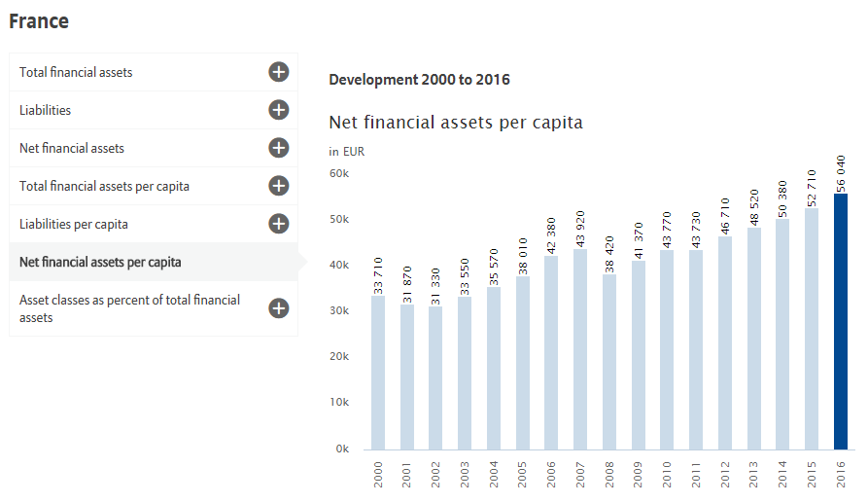Expand Net financial assets plus icon
The image size is (868, 503).
279,148
